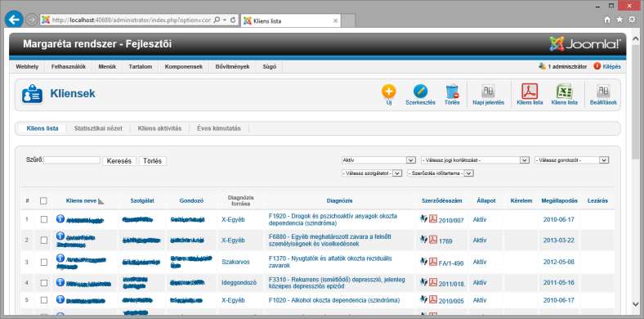Click the Keresés search button
This screenshot has height=319, width=644.
click(x=119, y=161)
